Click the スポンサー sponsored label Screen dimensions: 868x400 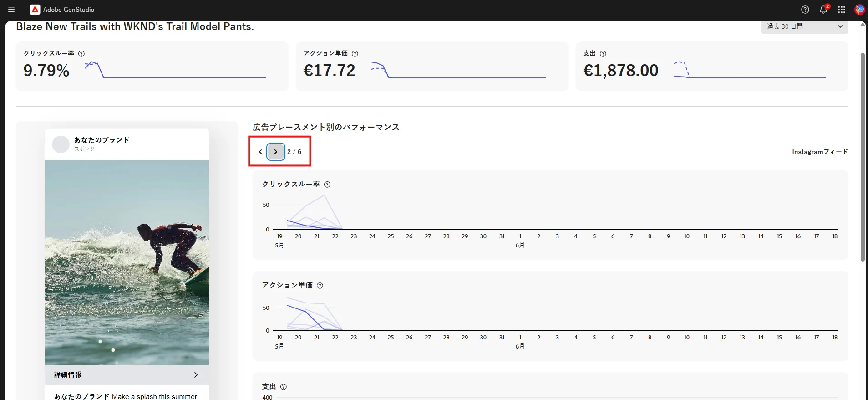pos(87,149)
